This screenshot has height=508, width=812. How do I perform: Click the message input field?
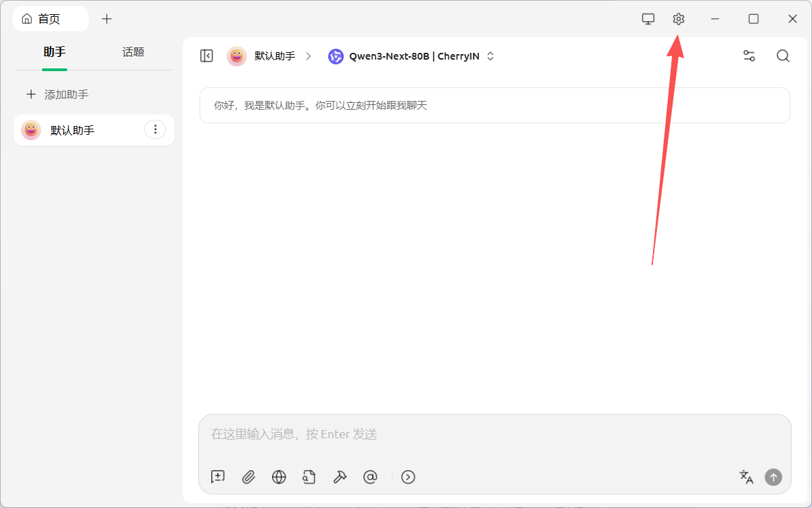point(494,434)
